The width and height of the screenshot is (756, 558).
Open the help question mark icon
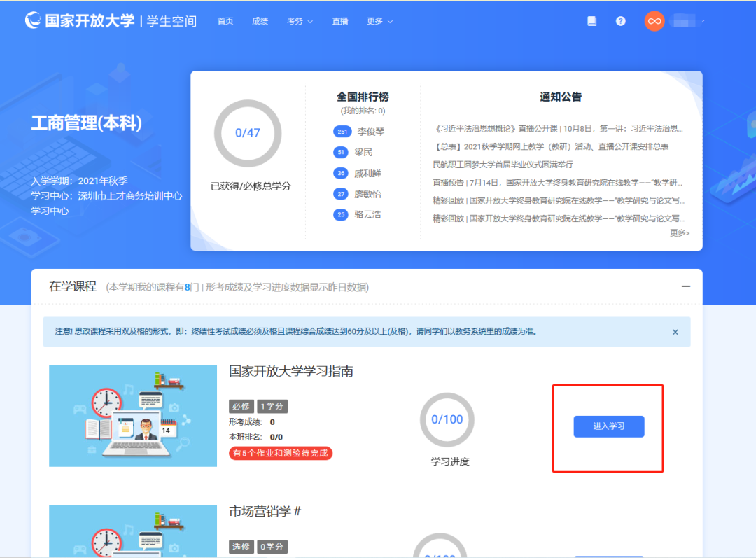click(620, 21)
